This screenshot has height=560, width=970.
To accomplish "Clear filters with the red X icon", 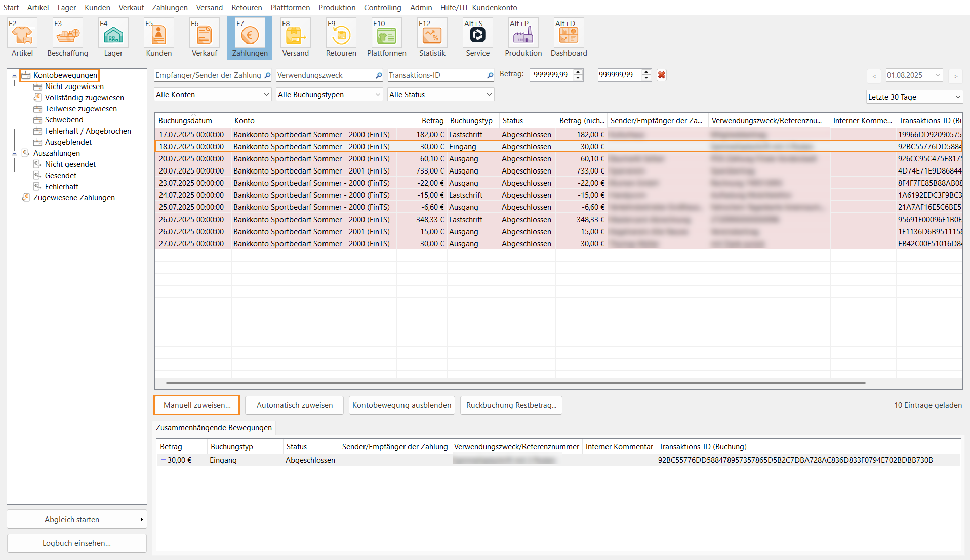I will (661, 75).
